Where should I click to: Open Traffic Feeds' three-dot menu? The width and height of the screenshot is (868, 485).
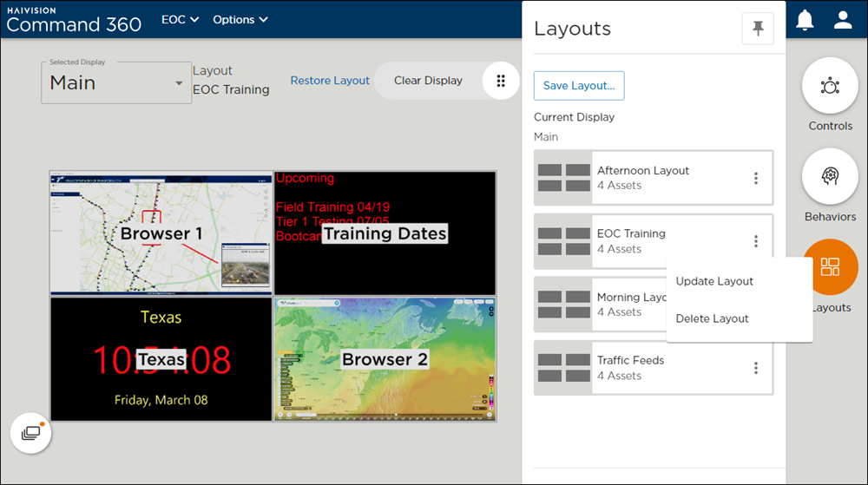tap(755, 368)
